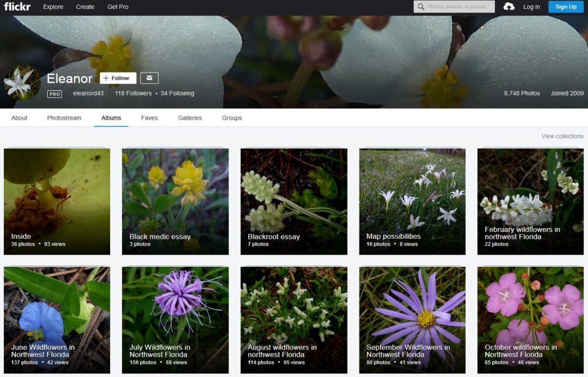Open the Galleries tab

[x=190, y=118]
